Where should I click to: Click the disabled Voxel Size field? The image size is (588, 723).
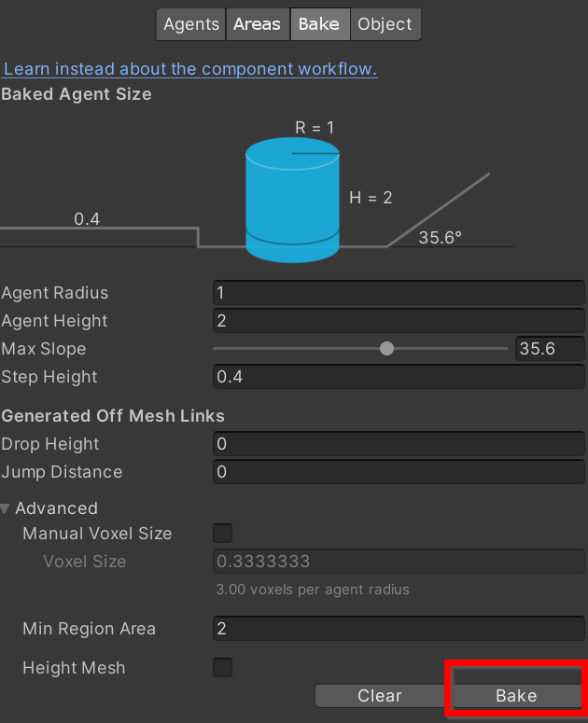pos(399,562)
